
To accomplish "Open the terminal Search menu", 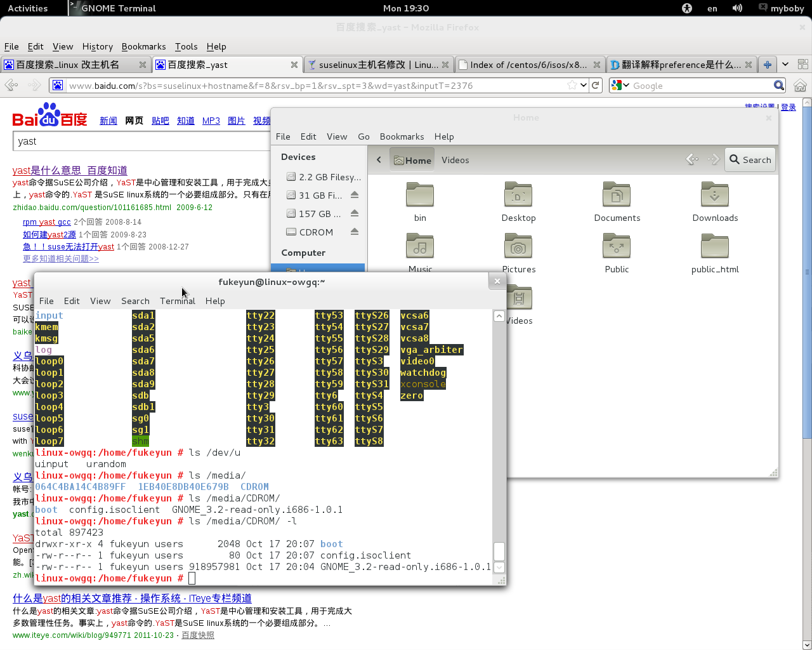I will click(x=135, y=301).
